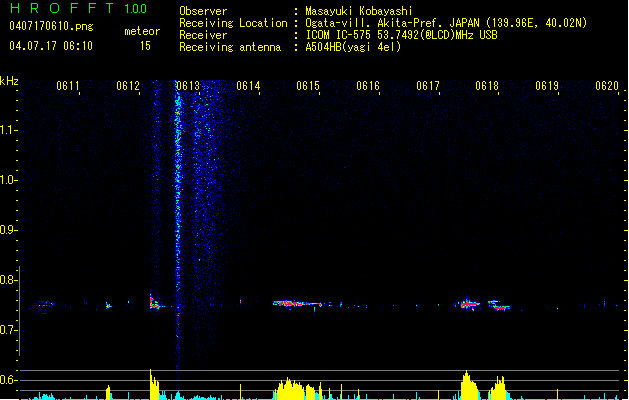Click the A504HB(yagi 4el) antenna text

tap(353, 47)
